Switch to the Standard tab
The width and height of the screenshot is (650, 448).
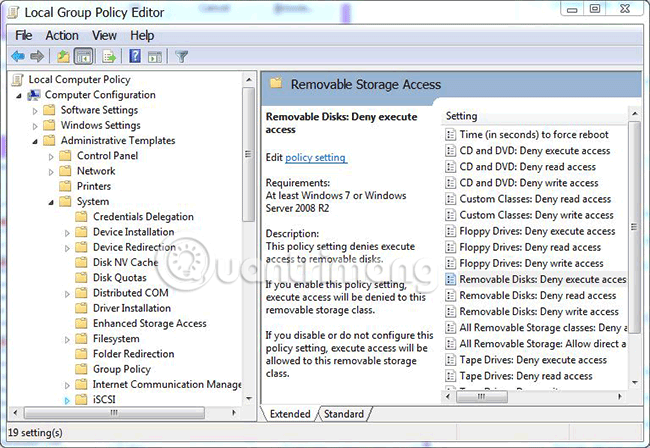[344, 414]
